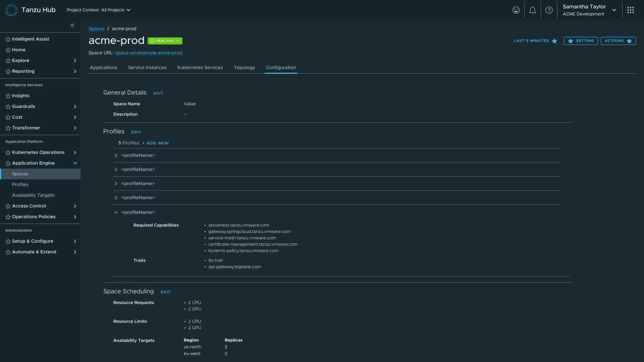Switch to the Topology tab

pos(245,68)
